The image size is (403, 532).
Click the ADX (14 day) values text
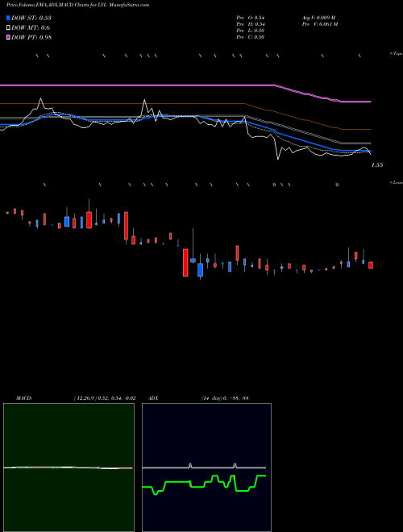tap(225, 397)
